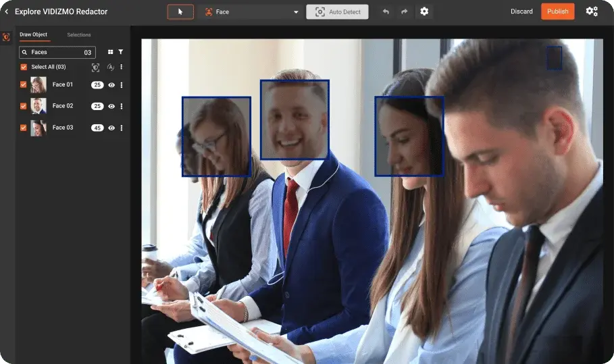Click the undo arrow icon
The width and height of the screenshot is (614, 364).
pyautogui.click(x=386, y=11)
